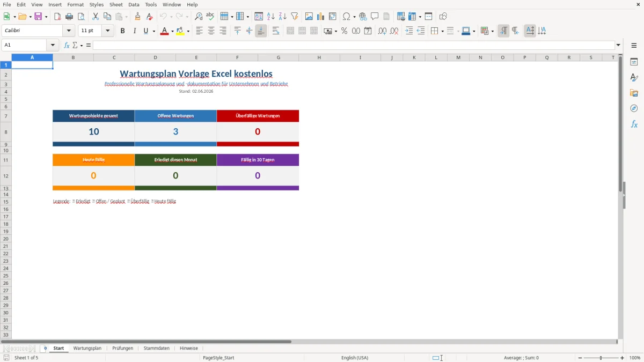Click Increase Indent icon
This screenshot has height=362, width=644.
(409, 31)
